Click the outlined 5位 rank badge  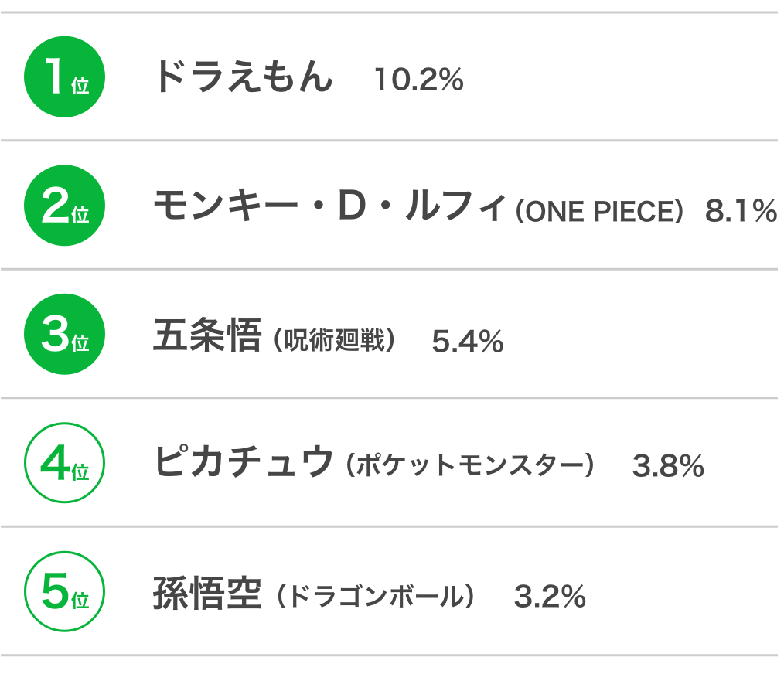point(64,591)
